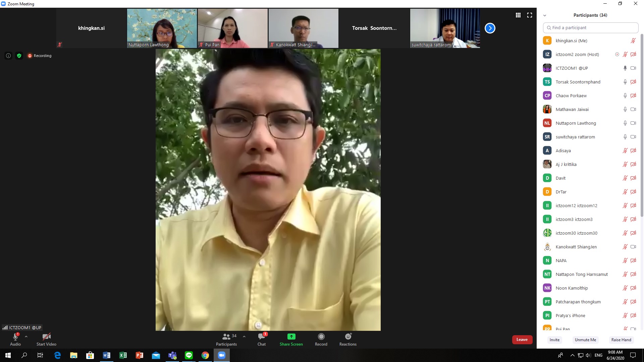Image resolution: width=644 pixels, height=362 pixels.
Task: Open Google Chrome in taskbar
Action: pyautogui.click(x=205, y=355)
